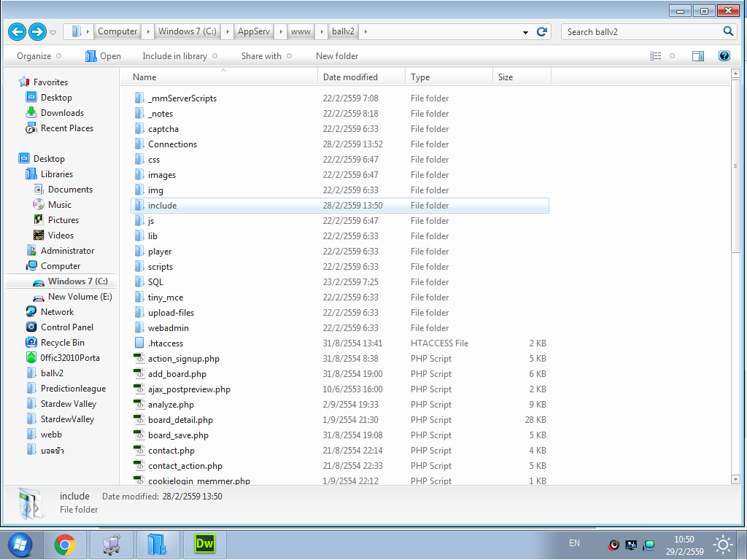Click the shopping cart taskbar icon
The image size is (747, 560).
tap(111, 545)
